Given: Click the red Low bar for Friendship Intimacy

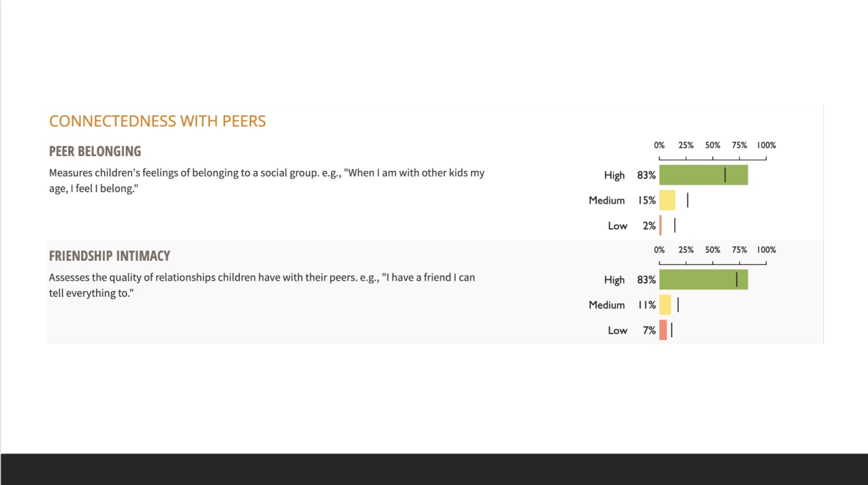Looking at the screenshot, I should coord(663,330).
